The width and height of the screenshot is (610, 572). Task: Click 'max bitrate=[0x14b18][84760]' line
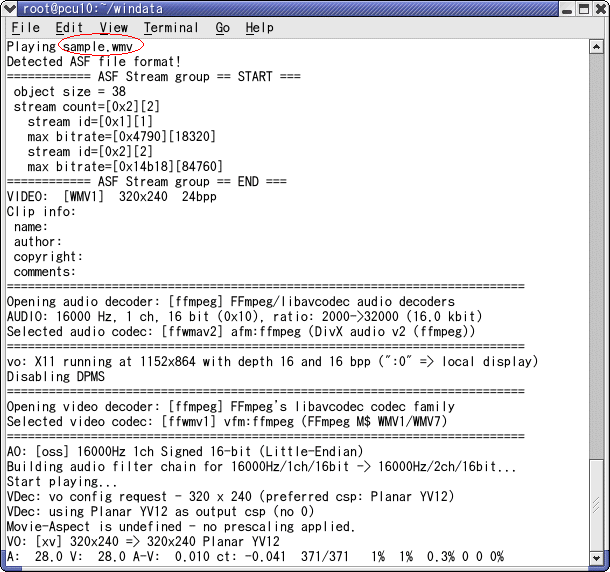pyautogui.click(x=125, y=167)
